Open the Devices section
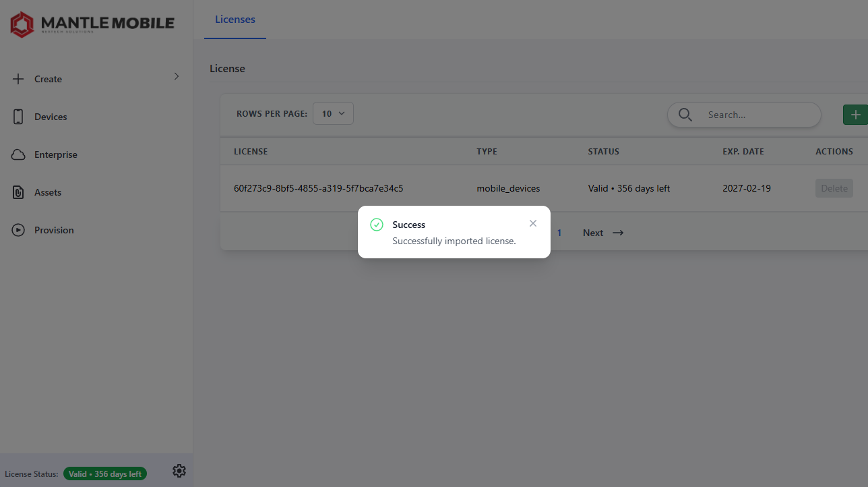The image size is (868, 487). [x=51, y=117]
